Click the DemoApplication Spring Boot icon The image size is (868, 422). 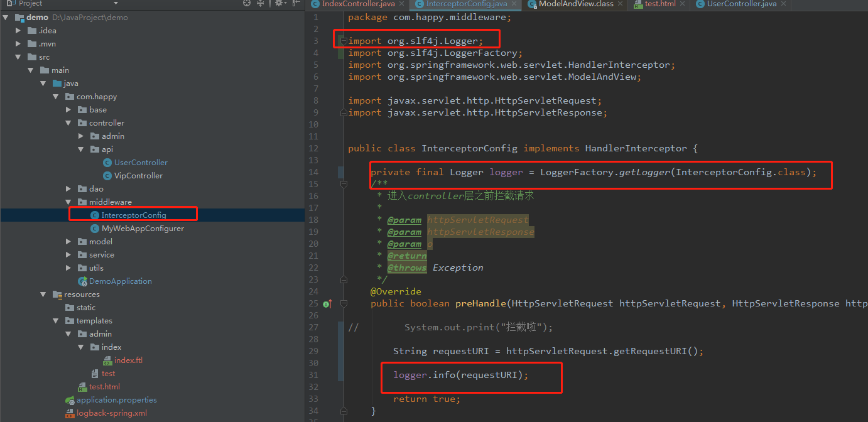[82, 281]
